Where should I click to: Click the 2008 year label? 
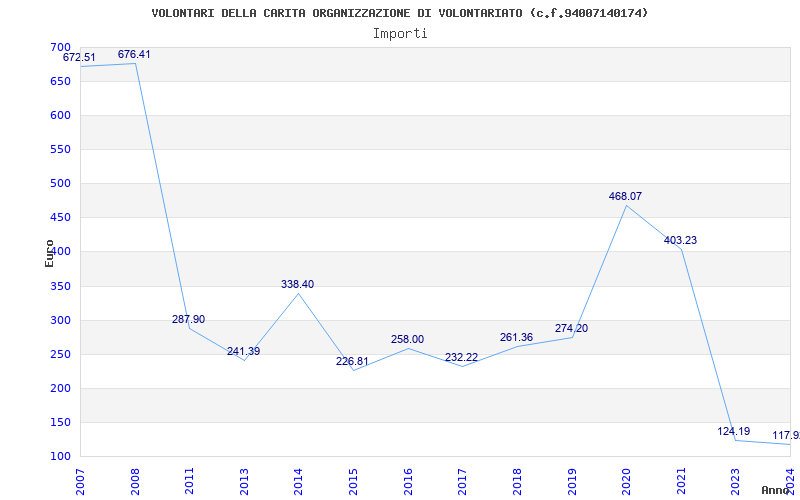coord(135,482)
